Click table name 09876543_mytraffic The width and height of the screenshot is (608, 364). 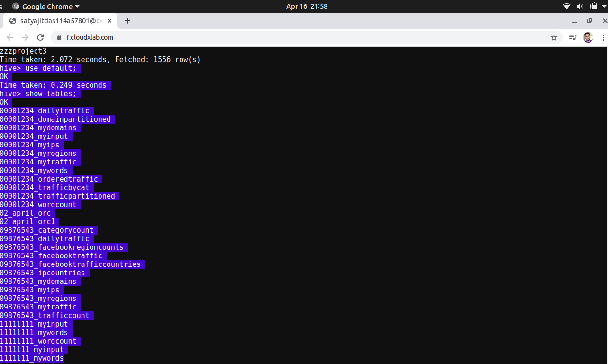(x=38, y=307)
